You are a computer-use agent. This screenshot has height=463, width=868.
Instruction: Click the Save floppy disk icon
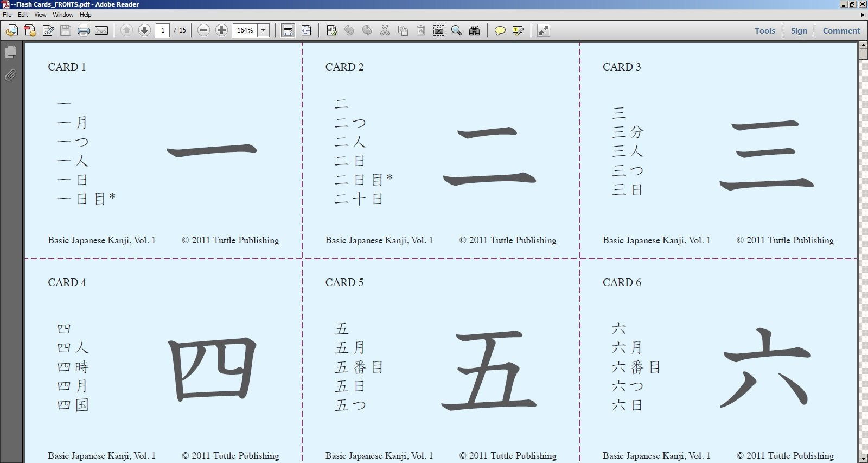[66, 30]
